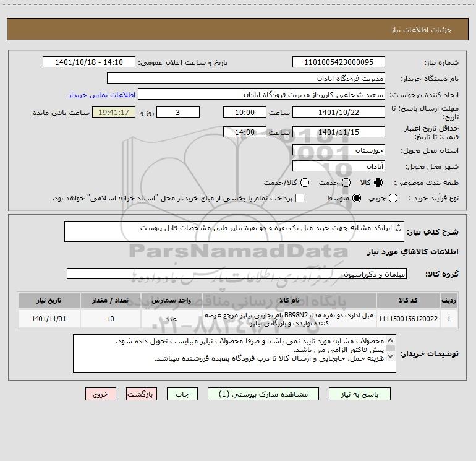Select the کالا radio button
This screenshot has width=476, height=461.
pos(378,183)
